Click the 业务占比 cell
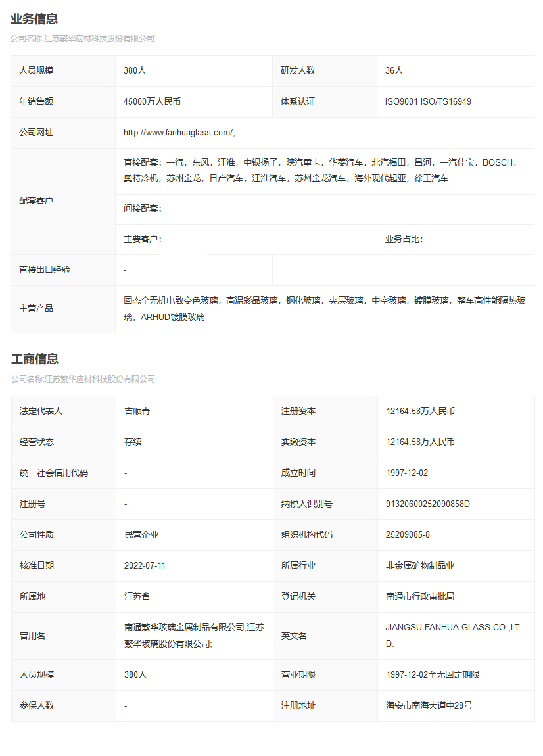The height and width of the screenshot is (756, 543). pos(455,239)
